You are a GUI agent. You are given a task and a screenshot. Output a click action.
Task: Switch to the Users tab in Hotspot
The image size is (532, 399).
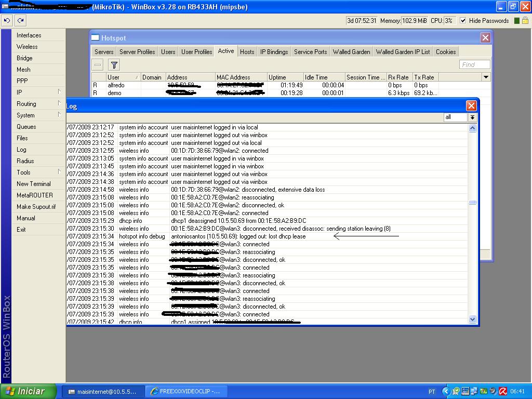tap(168, 51)
